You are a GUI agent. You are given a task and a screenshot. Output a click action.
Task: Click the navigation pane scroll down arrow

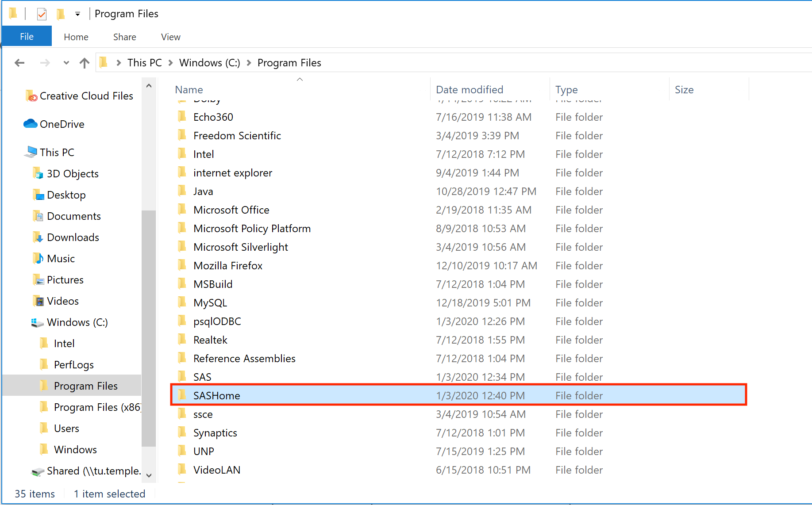tap(149, 475)
